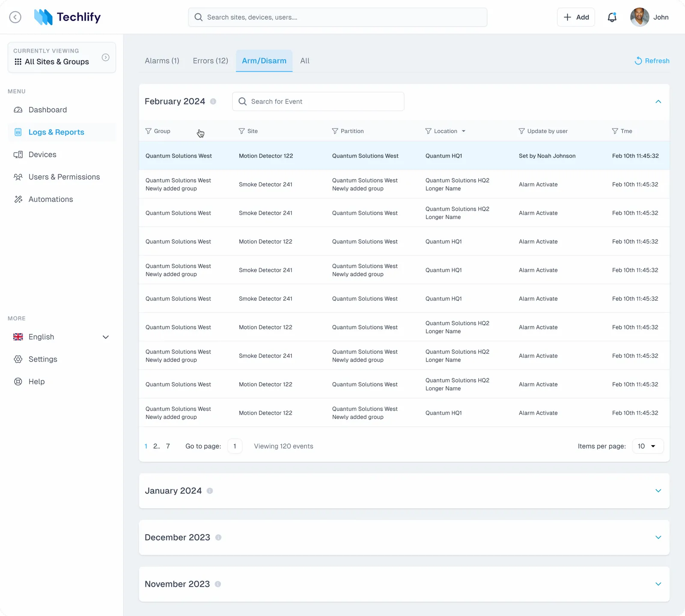The height and width of the screenshot is (616, 685).
Task: Switch to the All tab
Action: click(x=305, y=61)
